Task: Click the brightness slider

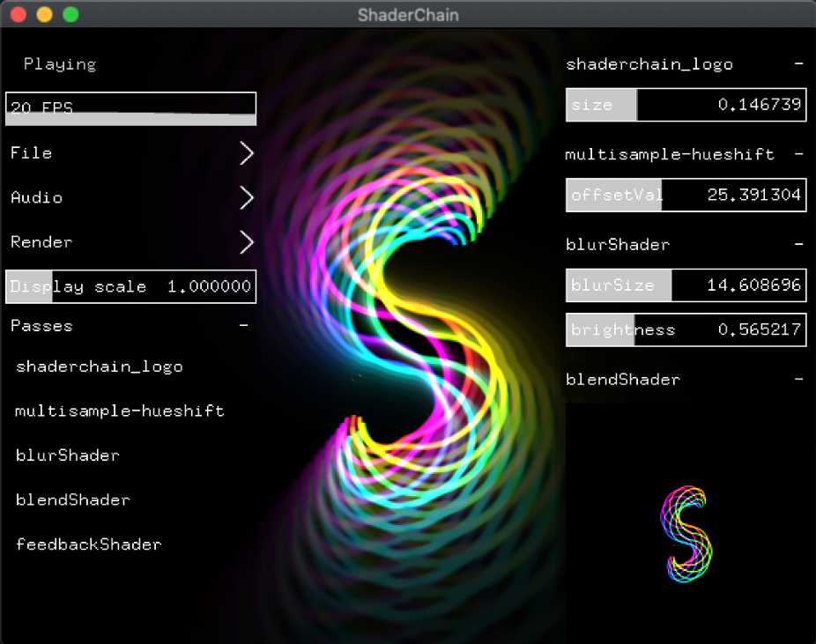Action: pyautogui.click(x=686, y=329)
